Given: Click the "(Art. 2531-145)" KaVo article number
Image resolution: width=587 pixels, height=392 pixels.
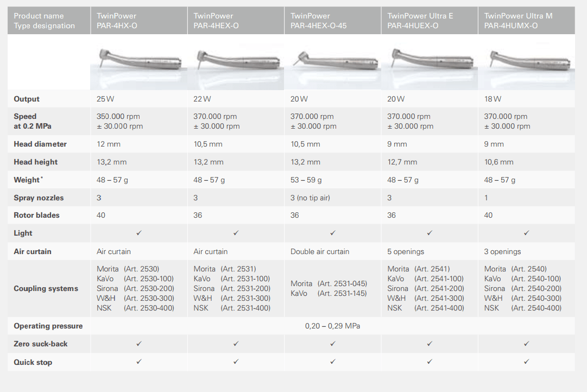Looking at the screenshot, I should (x=342, y=294).
